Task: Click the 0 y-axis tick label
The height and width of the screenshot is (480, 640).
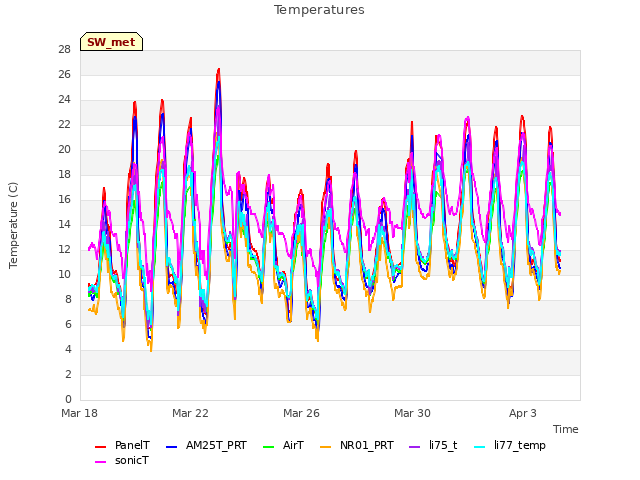Action: click(x=68, y=399)
